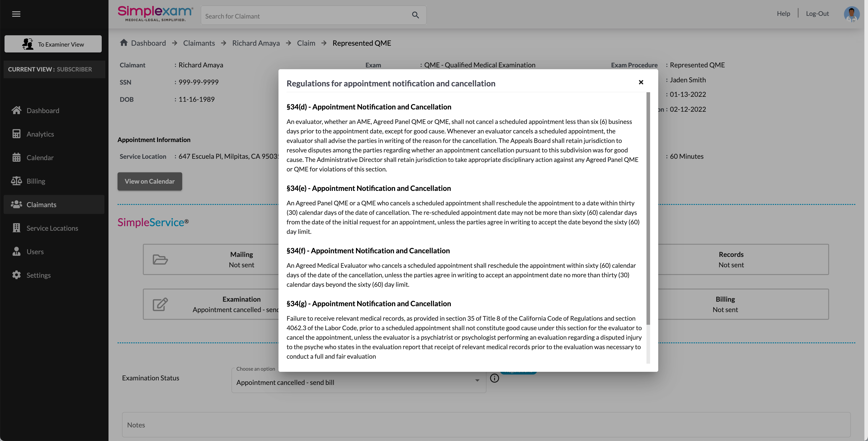Click the Richard Amaya breadcrumb link

[x=256, y=43]
